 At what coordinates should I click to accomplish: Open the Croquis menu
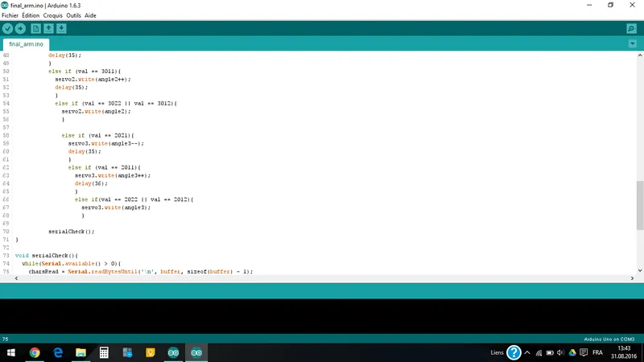tap(53, 15)
